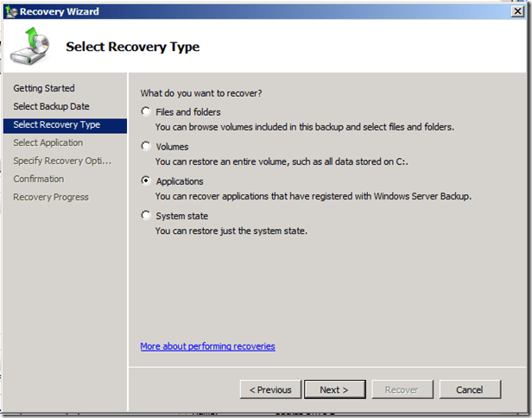
Task: Select the Applications radio button
Action: [x=146, y=181]
